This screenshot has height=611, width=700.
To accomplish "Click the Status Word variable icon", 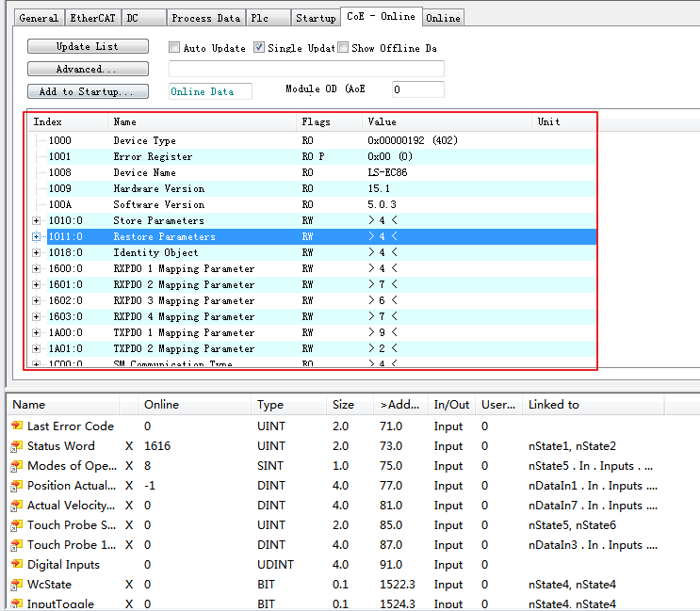I will tap(17, 446).
